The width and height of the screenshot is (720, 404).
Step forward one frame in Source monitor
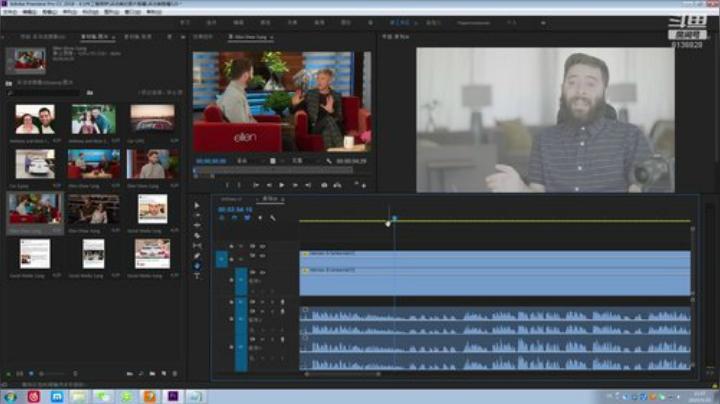tap(295, 185)
